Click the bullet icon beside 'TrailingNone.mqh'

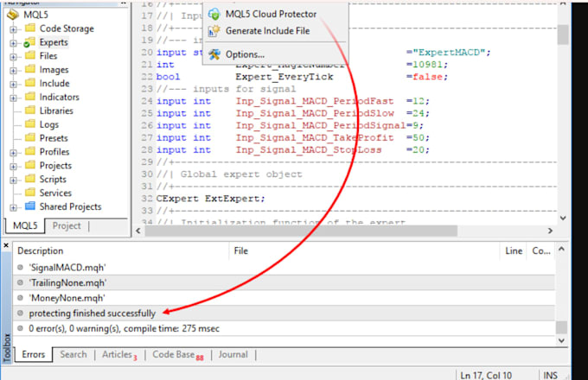coord(20,282)
